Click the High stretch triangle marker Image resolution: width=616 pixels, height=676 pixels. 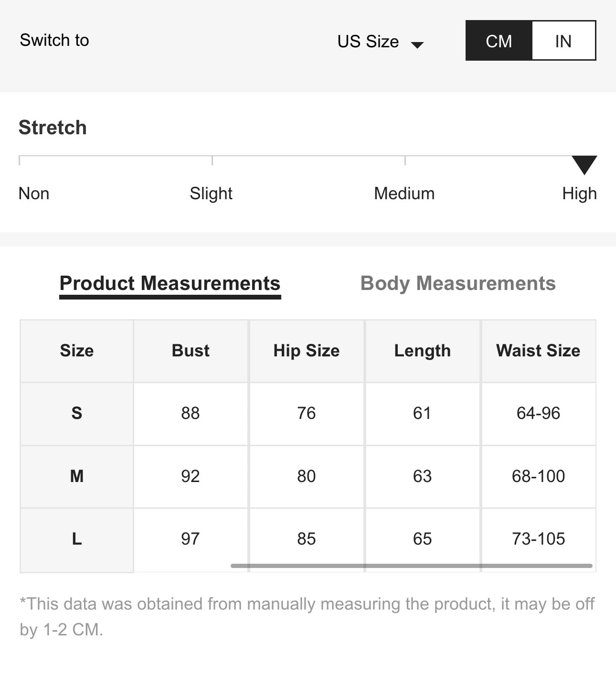584,164
